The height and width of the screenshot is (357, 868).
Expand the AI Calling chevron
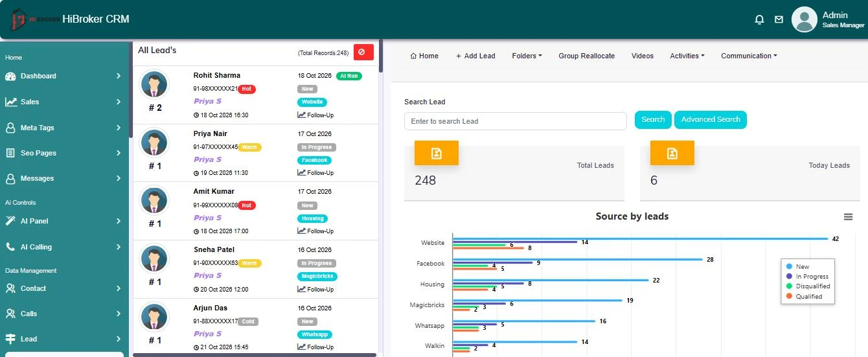(x=119, y=247)
